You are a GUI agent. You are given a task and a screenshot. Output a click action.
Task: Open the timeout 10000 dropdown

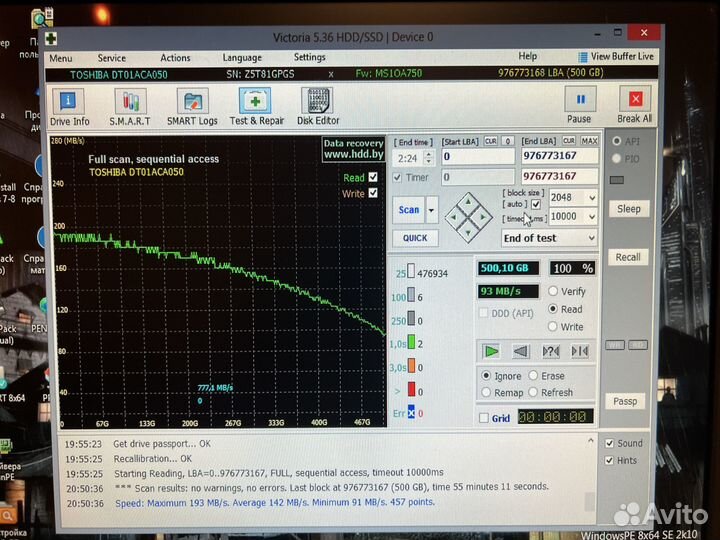(x=592, y=216)
